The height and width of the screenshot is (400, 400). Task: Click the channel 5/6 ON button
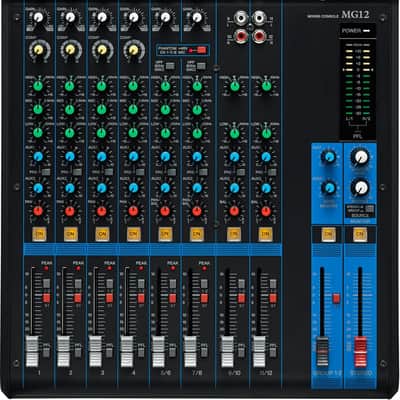point(165,234)
